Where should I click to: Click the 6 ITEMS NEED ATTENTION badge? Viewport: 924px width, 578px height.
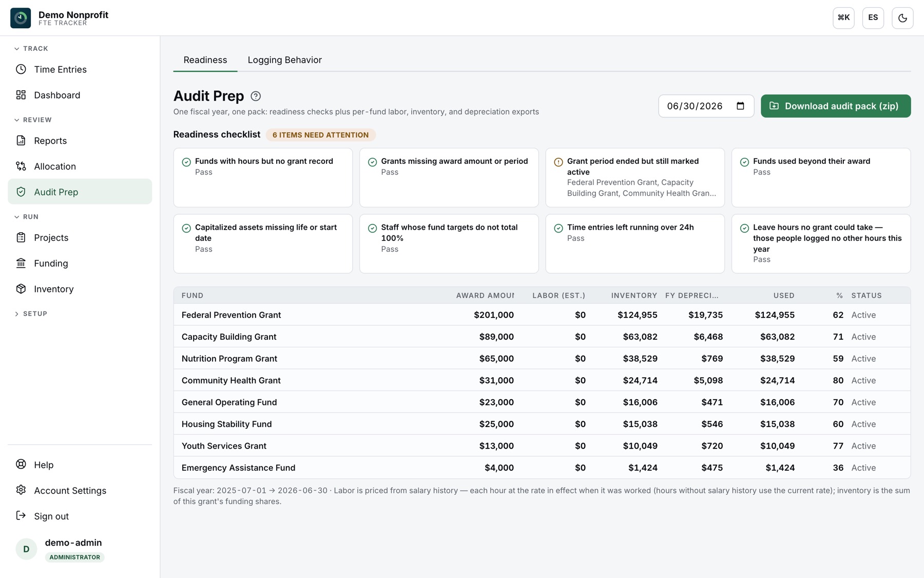[320, 135]
